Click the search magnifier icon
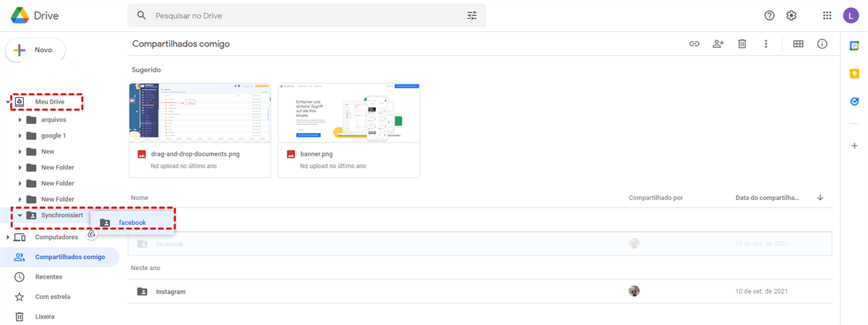The height and width of the screenshot is (325, 868). coord(142,15)
